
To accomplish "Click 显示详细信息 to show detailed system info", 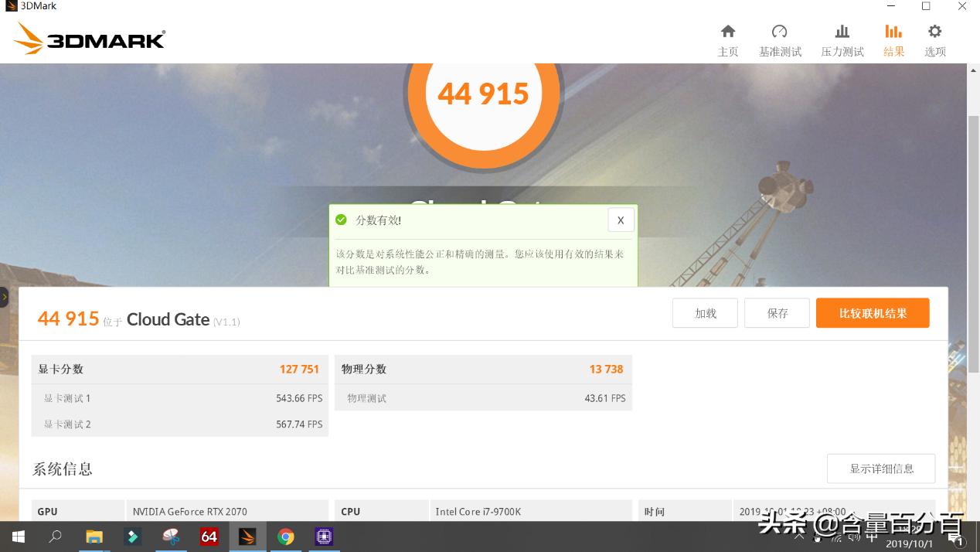I will pyautogui.click(x=880, y=468).
